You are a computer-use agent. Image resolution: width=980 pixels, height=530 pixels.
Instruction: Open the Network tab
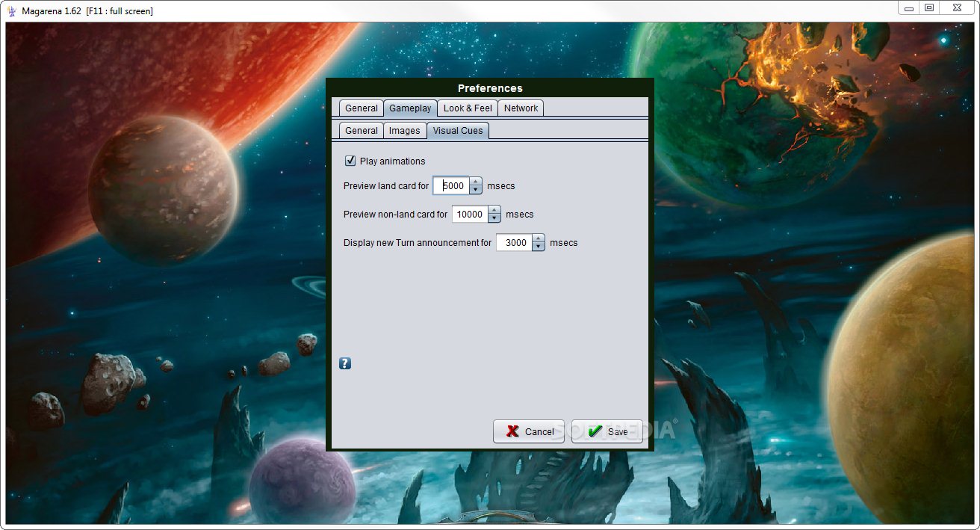(521, 108)
